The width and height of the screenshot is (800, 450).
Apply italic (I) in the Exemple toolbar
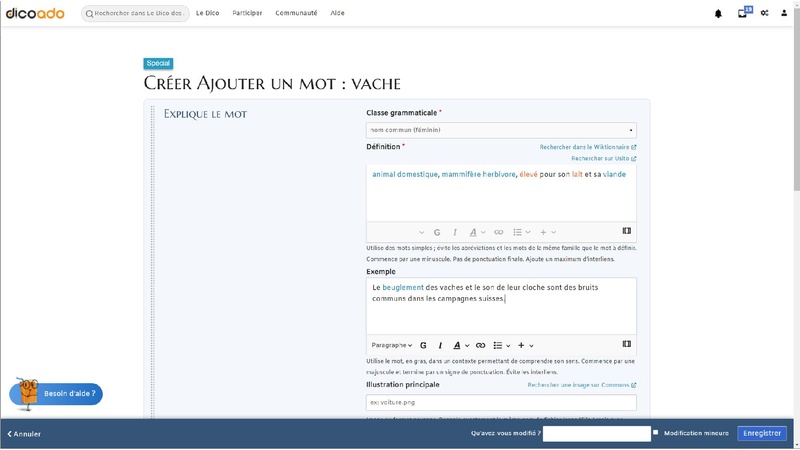(440, 345)
